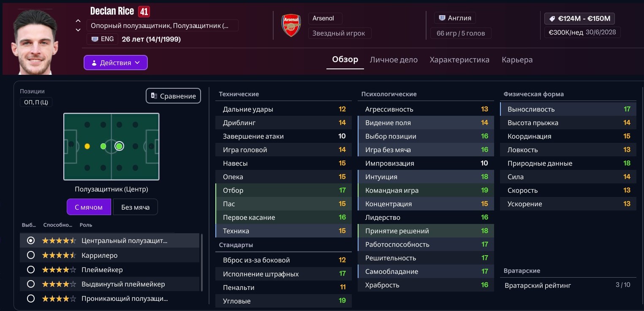
Task: Click the Arsenal club crest
Action: [291, 26]
